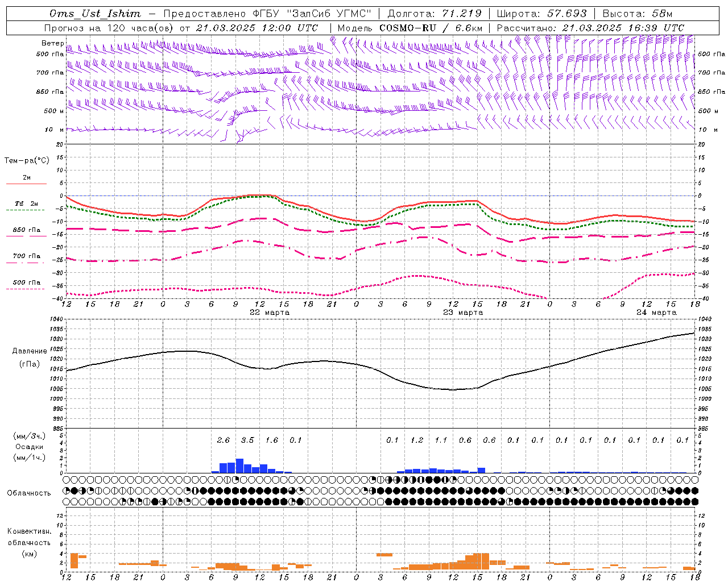Select the (мм/3ч.) precipitation unit label

tap(29, 436)
